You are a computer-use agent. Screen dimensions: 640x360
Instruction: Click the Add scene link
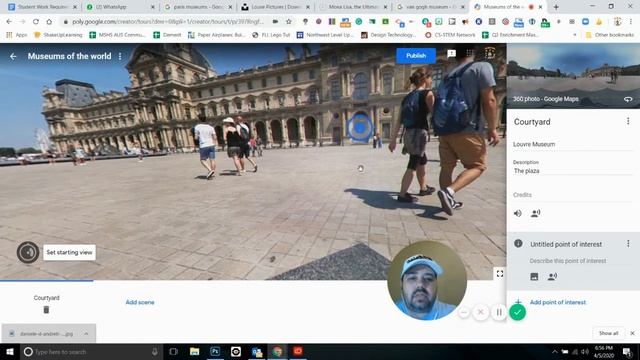coord(140,302)
